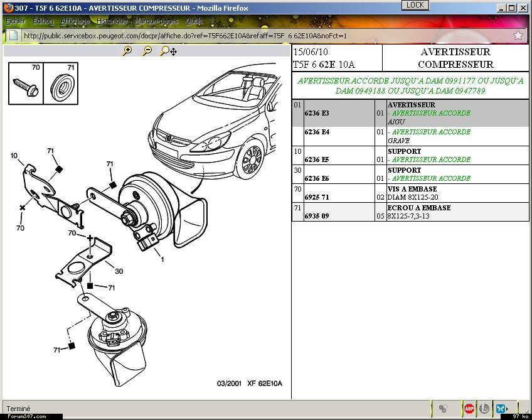Image resolution: width=532 pixels, height=420 pixels.
Task: Click the AIGU horn description
Action: (x=396, y=122)
